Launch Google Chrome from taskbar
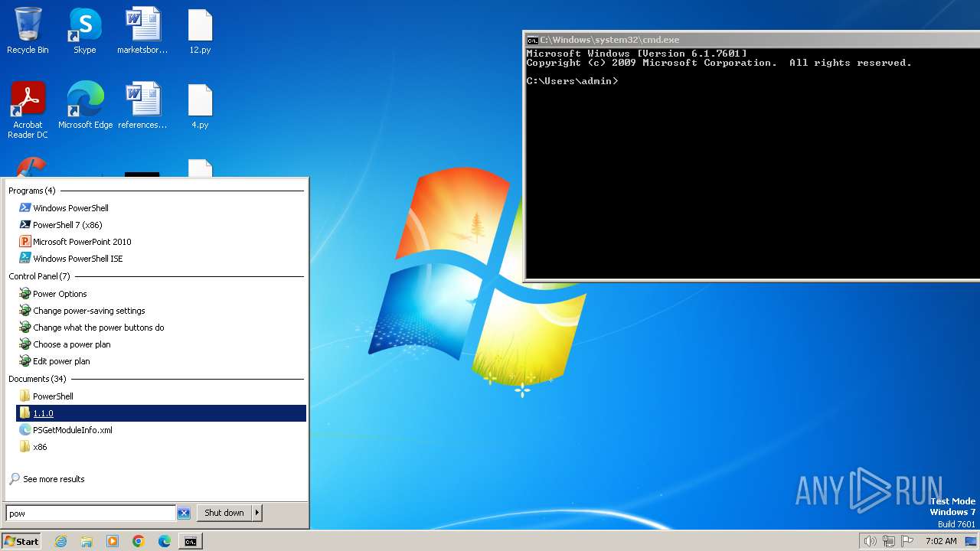Viewport: 980px width, 551px height. 139,541
